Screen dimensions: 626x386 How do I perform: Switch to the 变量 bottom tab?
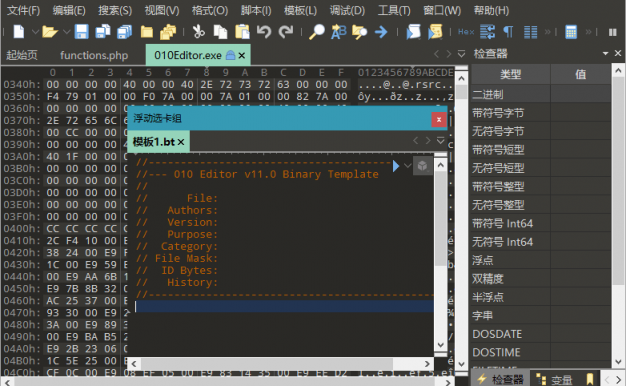coord(555,379)
